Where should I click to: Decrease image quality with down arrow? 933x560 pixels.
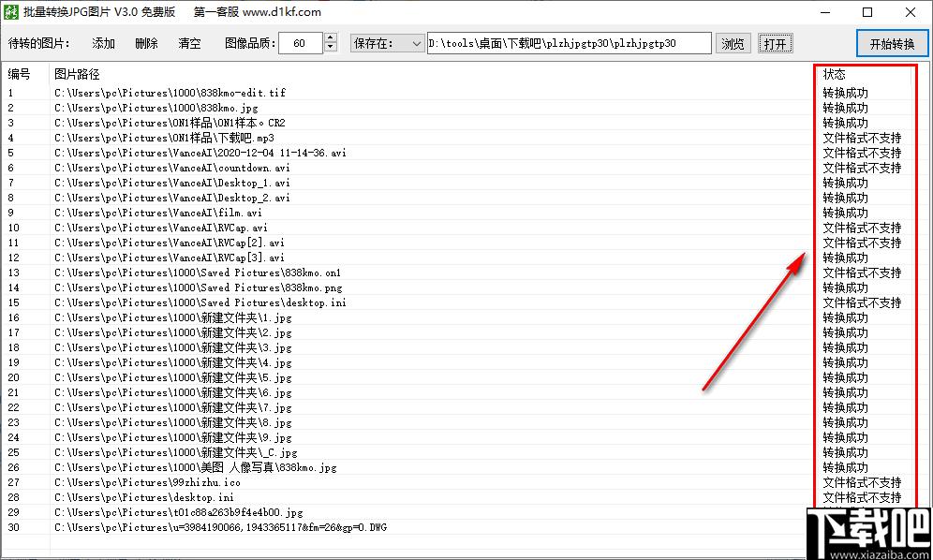pos(330,48)
